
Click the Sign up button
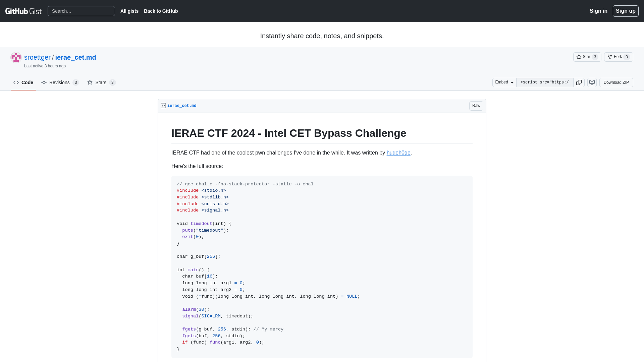[x=626, y=11]
